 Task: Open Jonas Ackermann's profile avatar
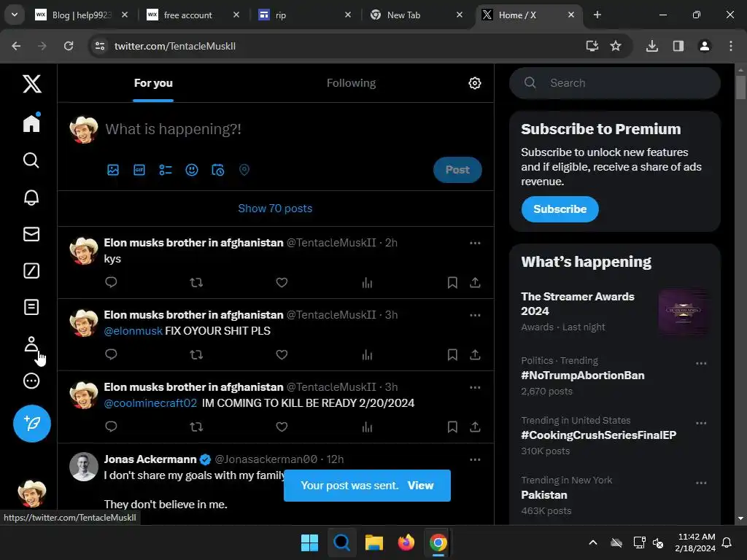(x=84, y=467)
